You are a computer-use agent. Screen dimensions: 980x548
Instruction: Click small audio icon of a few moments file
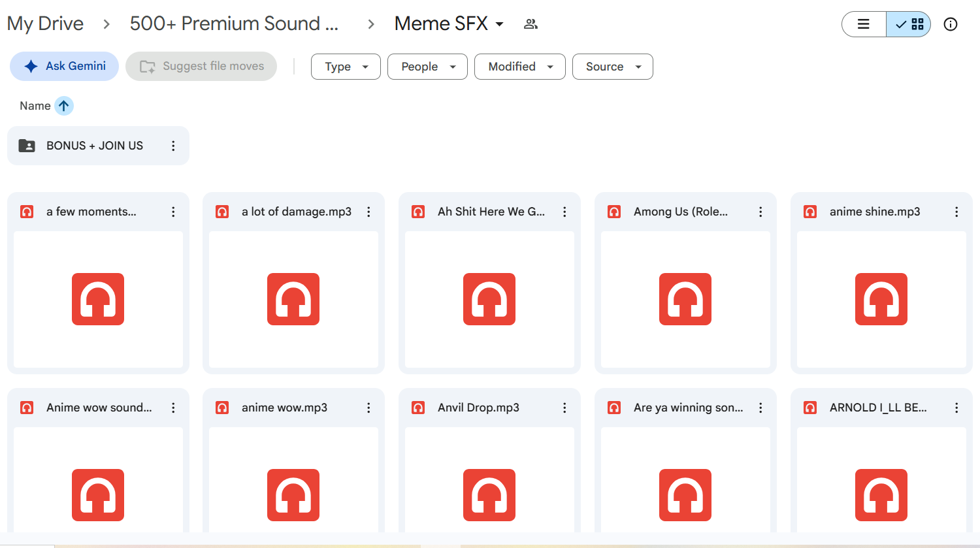click(27, 212)
